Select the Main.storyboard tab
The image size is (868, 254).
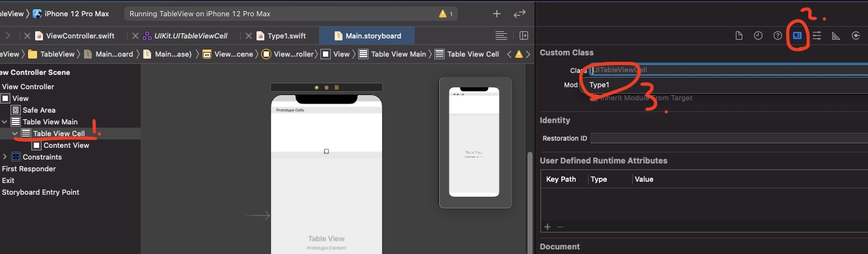coord(367,36)
